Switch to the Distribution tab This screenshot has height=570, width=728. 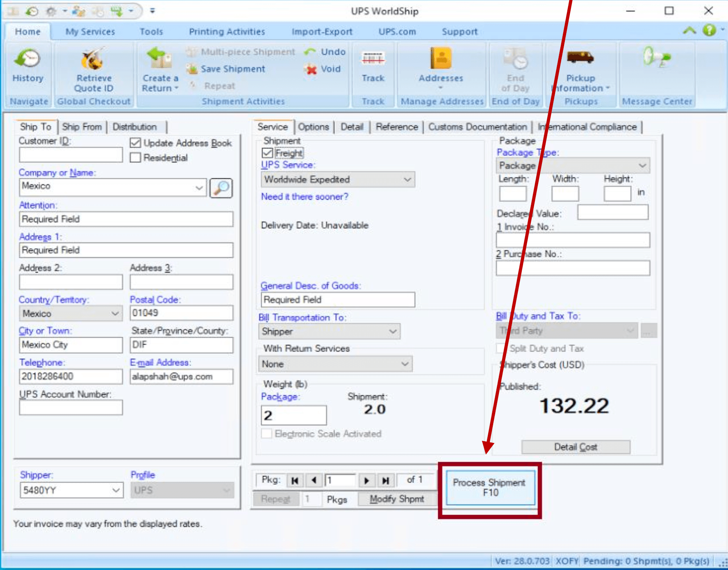click(x=135, y=127)
